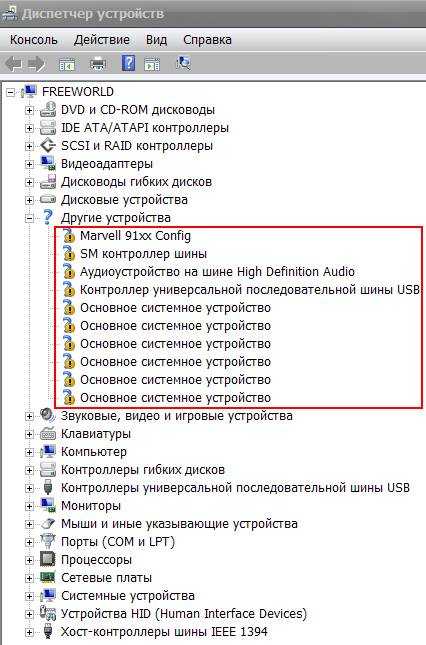Expand the DVD и CD-ROM дисководы node

click(29, 110)
